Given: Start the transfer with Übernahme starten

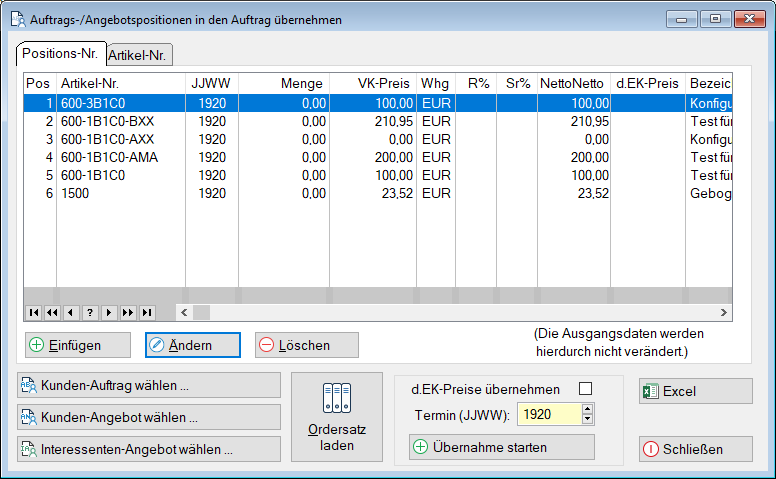Looking at the screenshot, I should [x=501, y=447].
